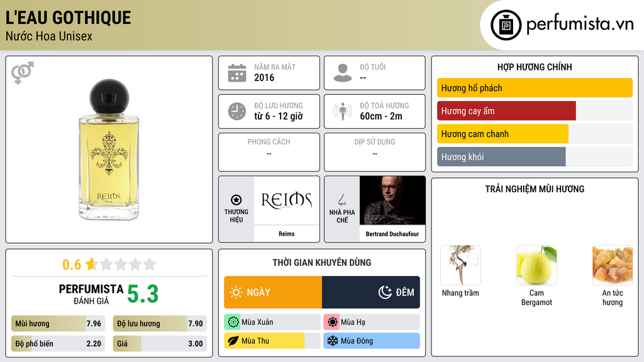Viewport: 644px width, 362px height.
Task: Click the Thời gian khuyên dùng heading
Action: (x=322, y=263)
